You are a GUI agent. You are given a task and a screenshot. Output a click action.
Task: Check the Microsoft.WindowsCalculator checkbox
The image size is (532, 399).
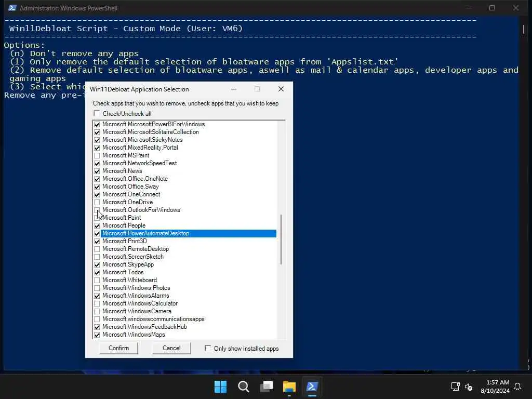97,304
